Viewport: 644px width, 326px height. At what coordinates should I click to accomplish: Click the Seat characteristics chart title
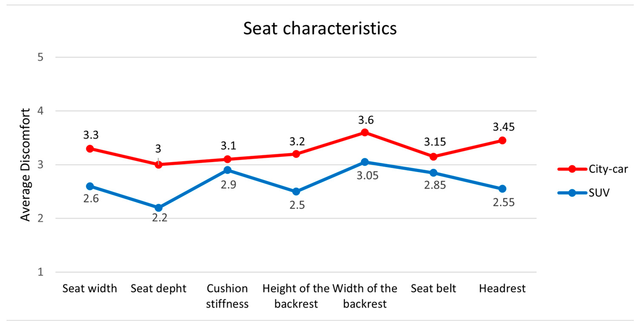point(320,28)
